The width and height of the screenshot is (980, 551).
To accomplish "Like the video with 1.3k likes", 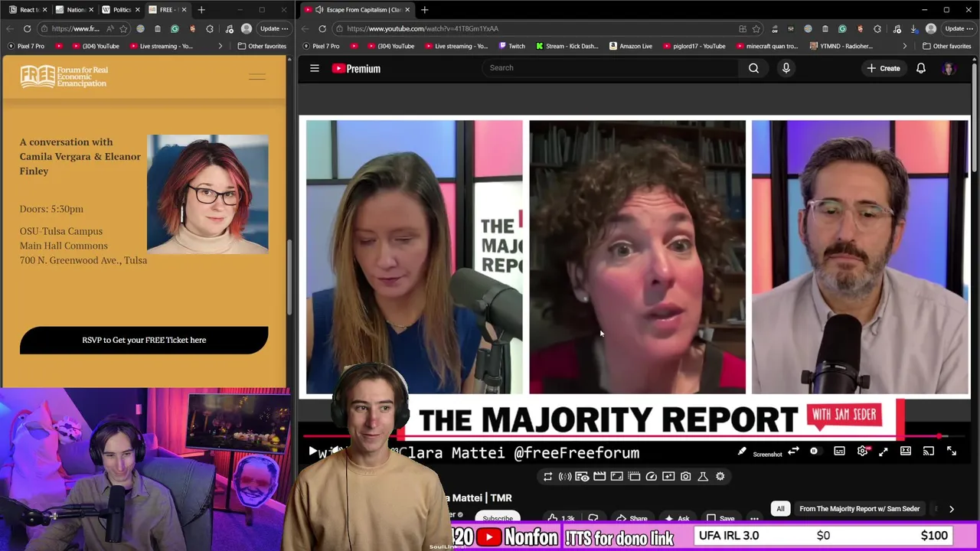I will coord(561,518).
